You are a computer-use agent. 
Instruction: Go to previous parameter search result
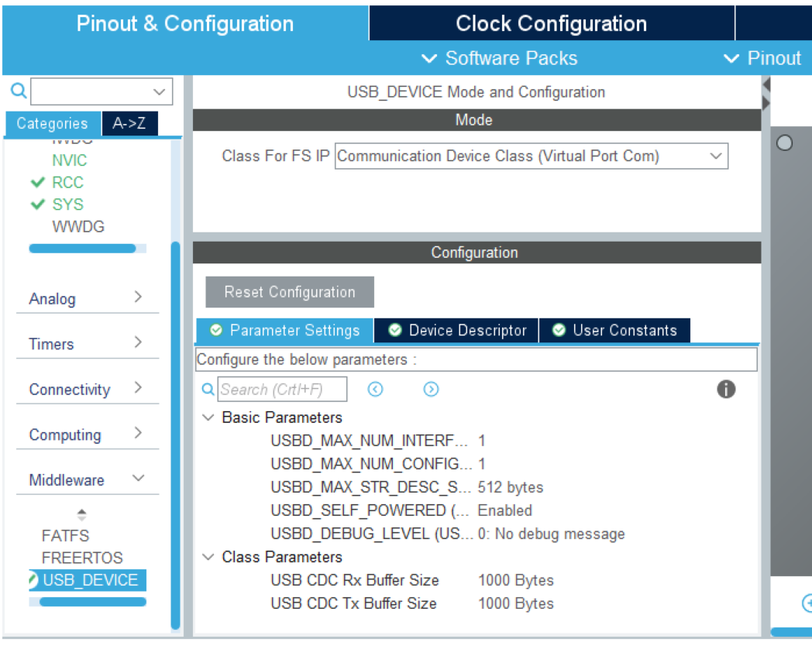pos(375,389)
